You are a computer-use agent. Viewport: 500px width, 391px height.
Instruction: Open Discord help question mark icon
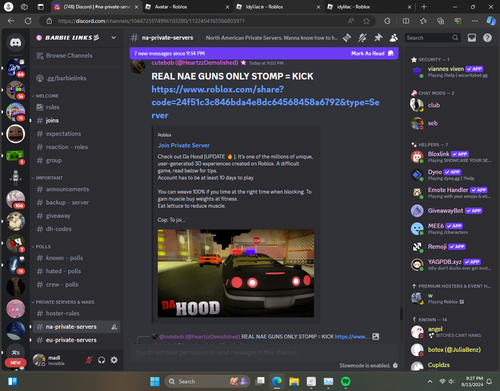(487, 38)
